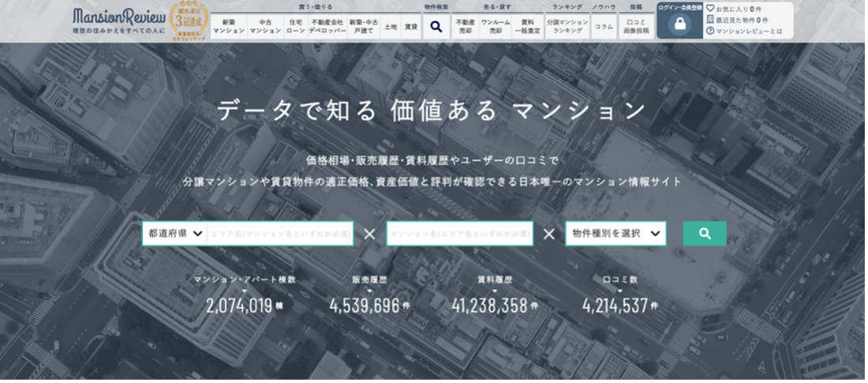Open favorites via the heart icon
Screen dimensions: 868x383
710,9
